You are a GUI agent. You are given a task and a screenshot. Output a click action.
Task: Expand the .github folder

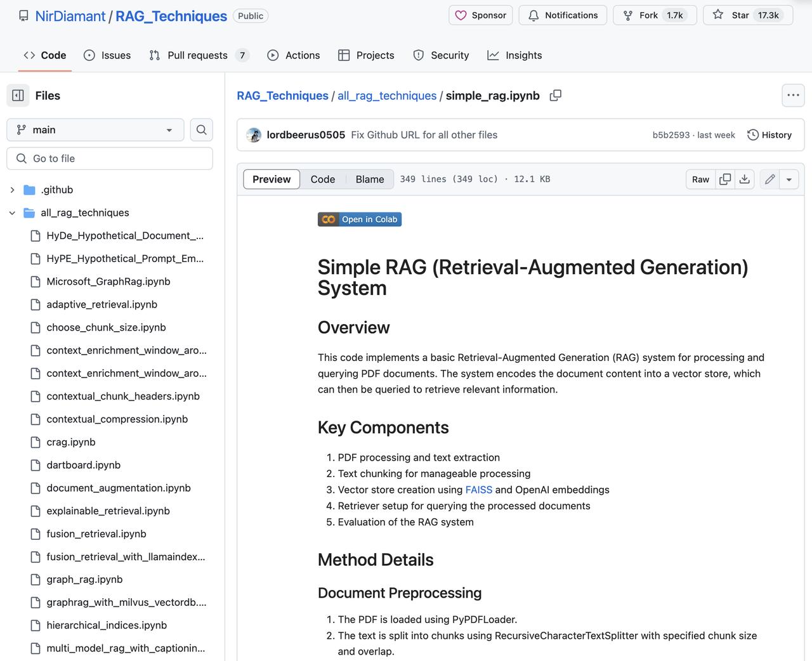[x=12, y=190]
